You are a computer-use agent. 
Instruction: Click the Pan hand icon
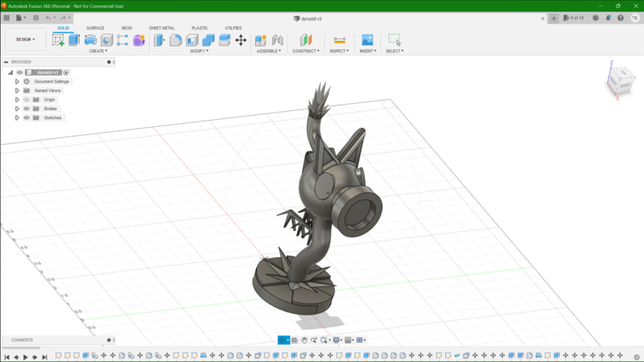(304, 340)
